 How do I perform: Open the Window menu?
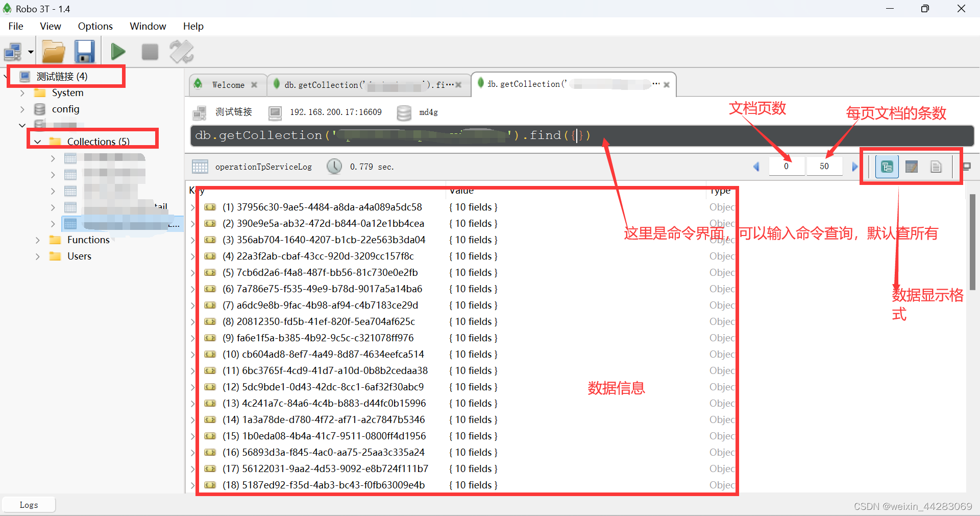(148, 26)
